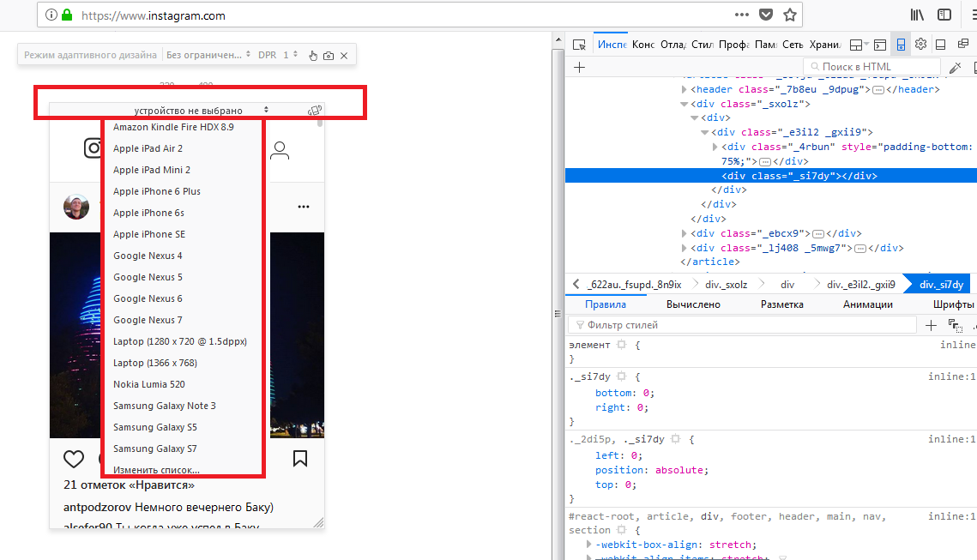
Task: Toggle the ._si7dy rule highlight icon
Action: tap(621, 376)
